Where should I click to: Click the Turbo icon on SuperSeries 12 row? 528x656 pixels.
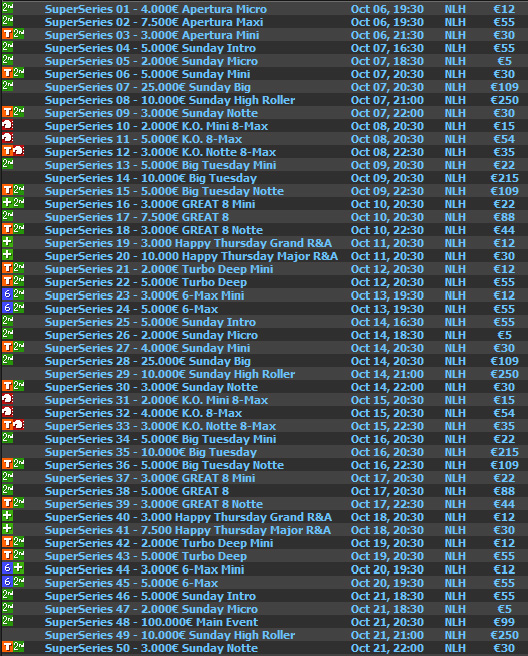(8, 151)
